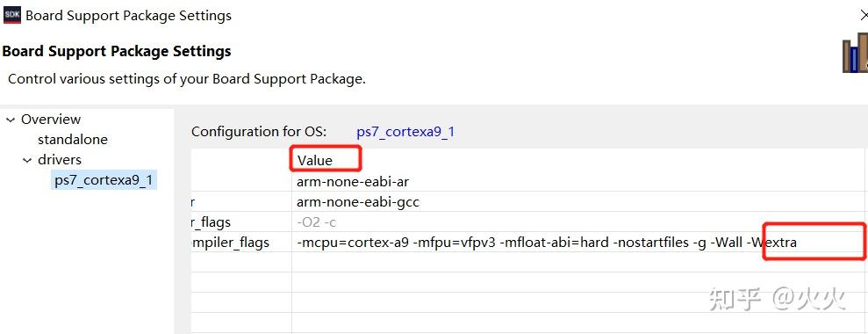Image resolution: width=868 pixels, height=334 pixels.
Task: Click the Value column header
Action: tap(315, 161)
